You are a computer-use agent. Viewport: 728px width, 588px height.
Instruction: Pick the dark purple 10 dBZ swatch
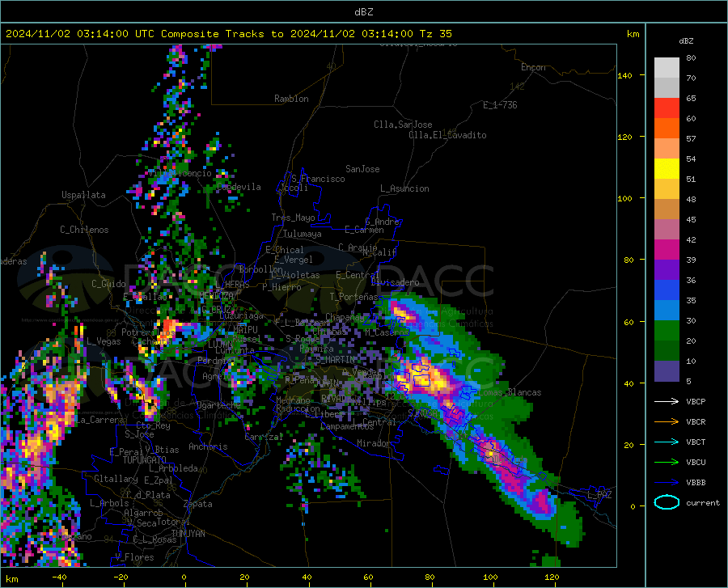[x=667, y=371]
